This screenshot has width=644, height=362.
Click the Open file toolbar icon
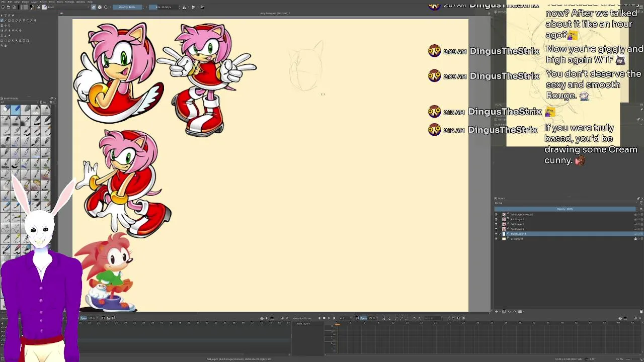click(9, 7)
